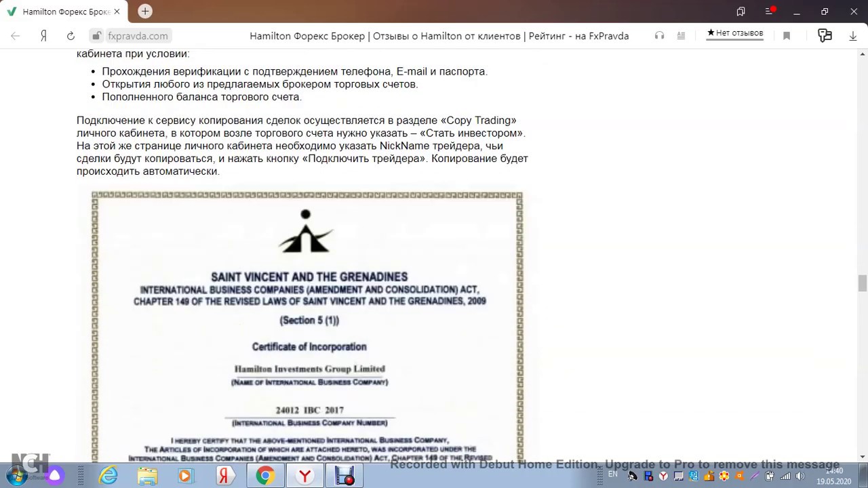This screenshot has width=868, height=488.
Task: Change the EN input language indicator
Action: (613, 475)
